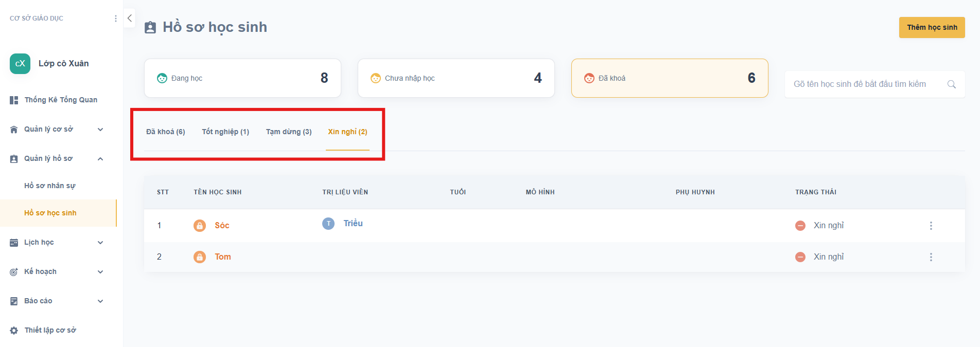Click the Lớp cô Xuân logo icon

point(20,64)
